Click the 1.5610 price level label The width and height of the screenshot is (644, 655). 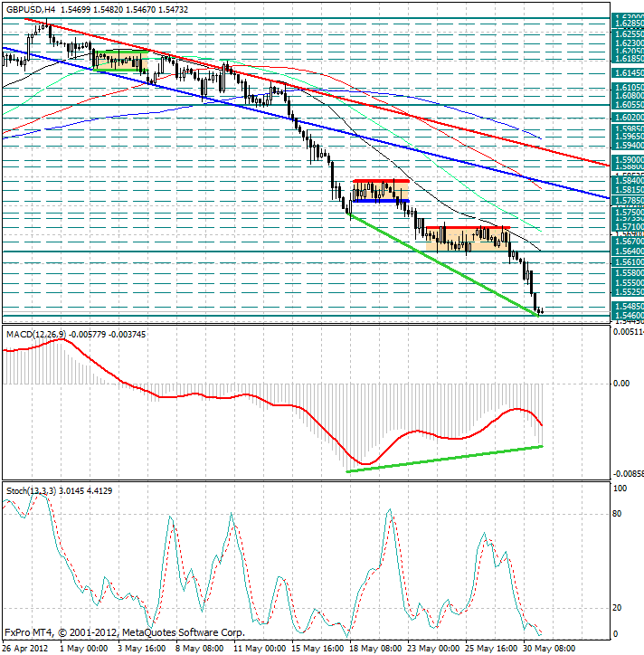coord(628,262)
